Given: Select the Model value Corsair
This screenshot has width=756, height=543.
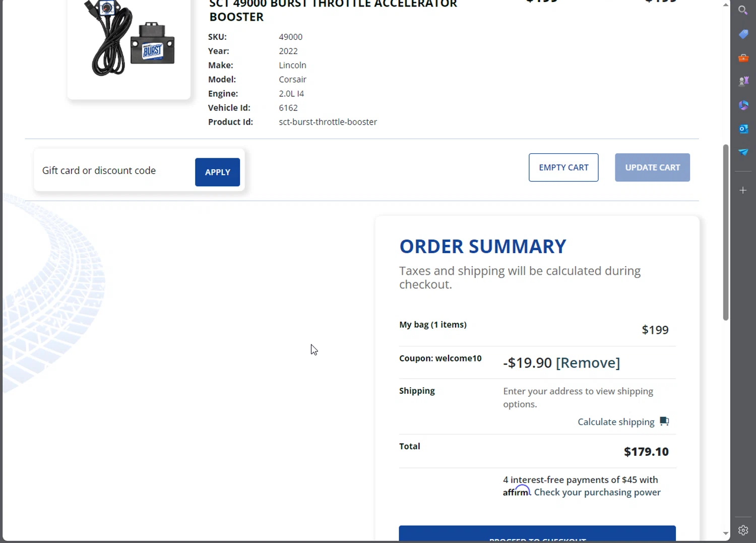Looking at the screenshot, I should (x=292, y=80).
